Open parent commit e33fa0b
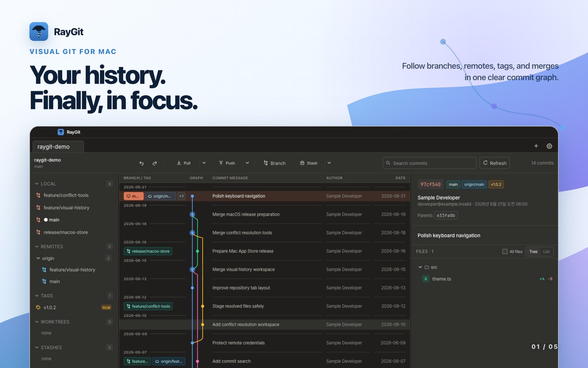This screenshot has width=588, height=368. 446,215
